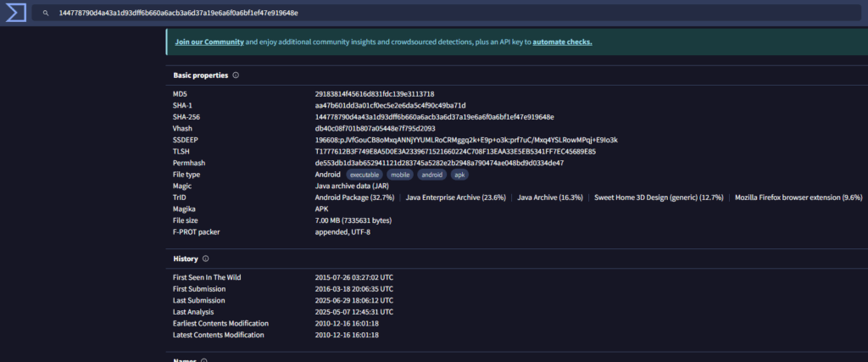Click the VirusTotal logo icon
This screenshot has height=362, width=868.
pyautogui.click(x=14, y=14)
